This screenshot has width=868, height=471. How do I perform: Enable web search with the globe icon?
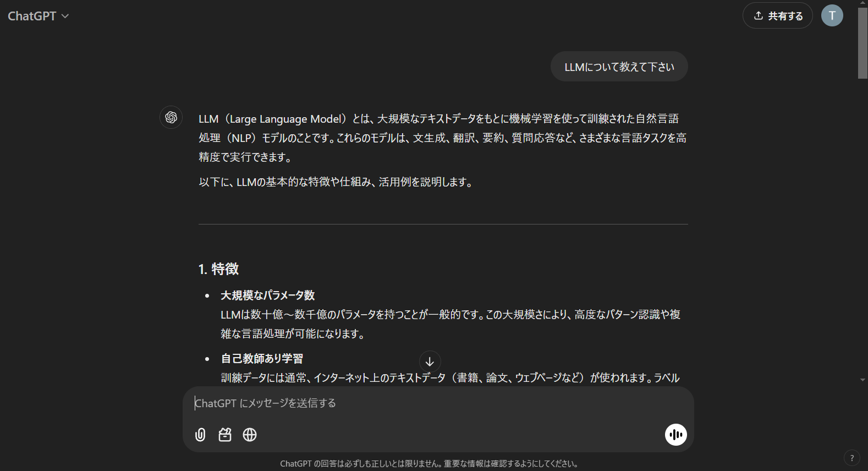point(250,435)
